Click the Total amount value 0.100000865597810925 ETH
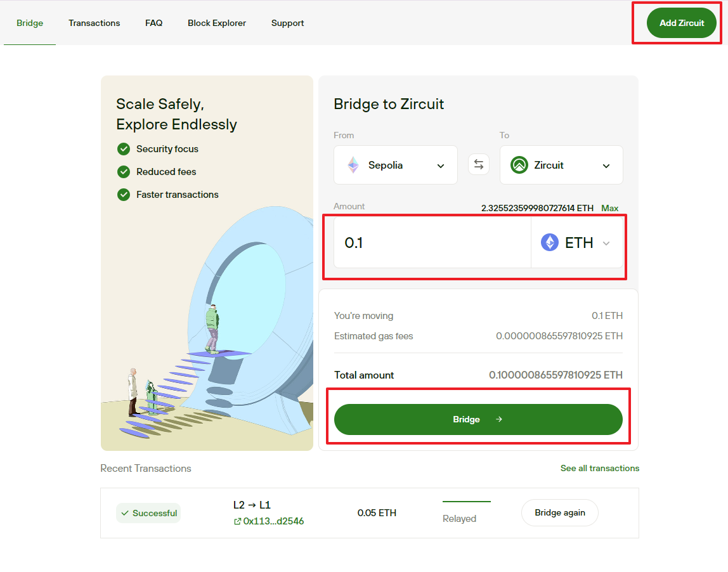The width and height of the screenshot is (728, 572). [556, 375]
